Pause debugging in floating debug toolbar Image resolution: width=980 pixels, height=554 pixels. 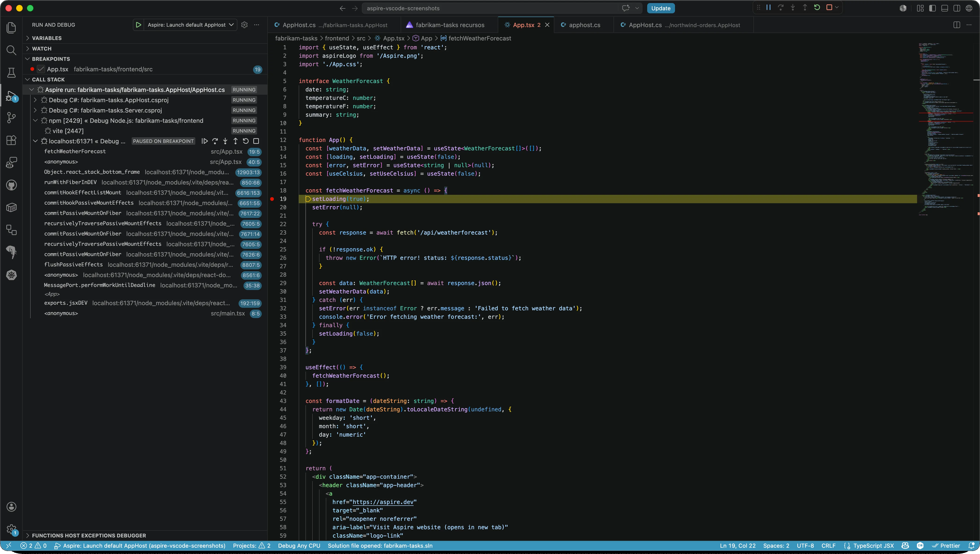[x=769, y=8]
